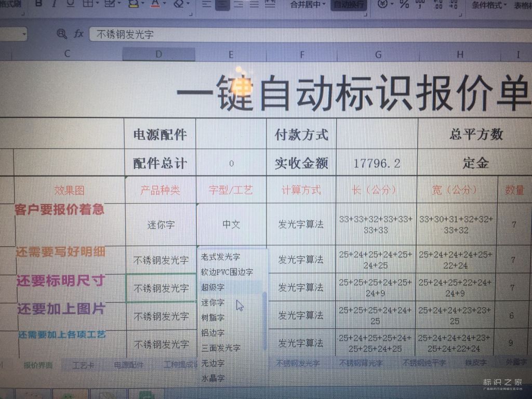Choose 三面发光字 from the list
The height and width of the screenshot is (399, 532).
point(231,348)
